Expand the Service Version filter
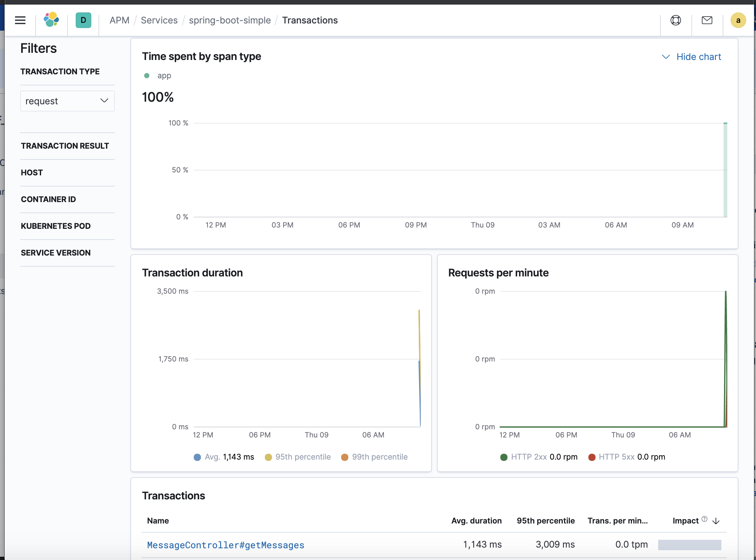756x560 pixels. pyautogui.click(x=56, y=253)
